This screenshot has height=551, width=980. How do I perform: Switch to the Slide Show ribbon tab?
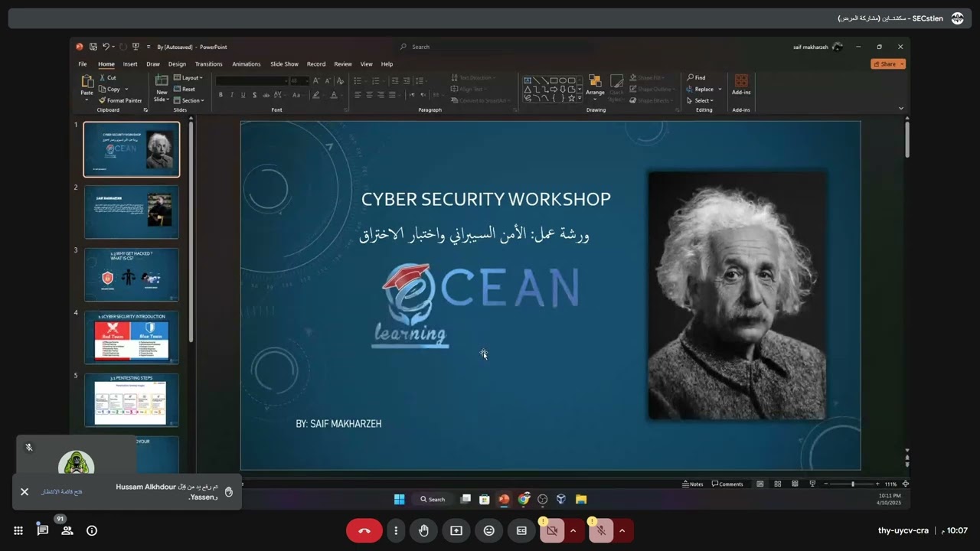[284, 64]
